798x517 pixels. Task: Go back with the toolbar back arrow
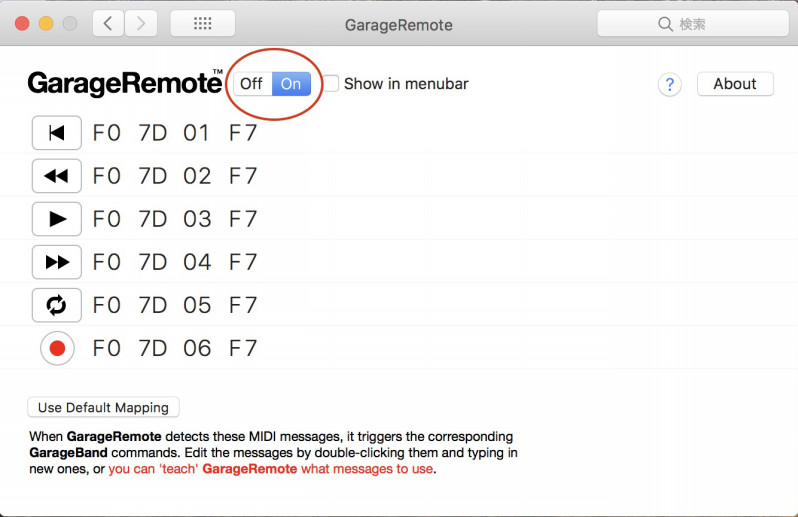pos(108,24)
